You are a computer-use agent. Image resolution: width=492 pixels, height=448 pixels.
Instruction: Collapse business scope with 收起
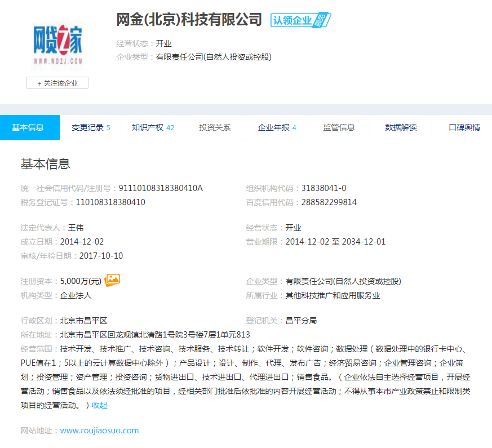[99, 405]
